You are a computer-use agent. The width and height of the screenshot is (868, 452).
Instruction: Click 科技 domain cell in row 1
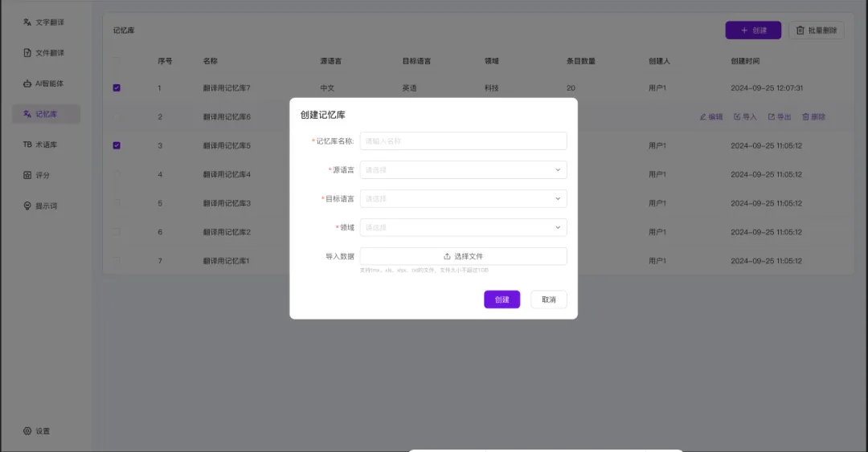pyautogui.click(x=492, y=88)
